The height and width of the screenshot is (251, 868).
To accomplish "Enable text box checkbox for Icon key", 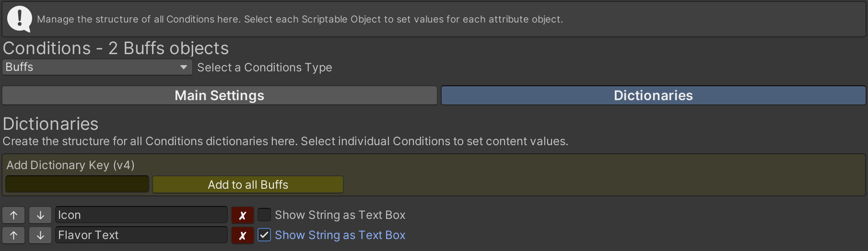I will coord(264,215).
